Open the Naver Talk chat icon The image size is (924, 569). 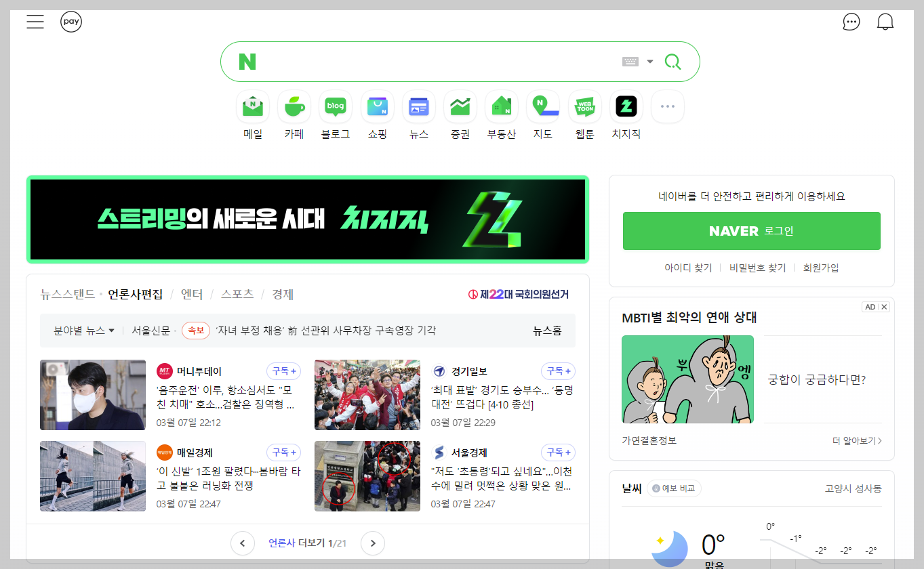point(851,22)
